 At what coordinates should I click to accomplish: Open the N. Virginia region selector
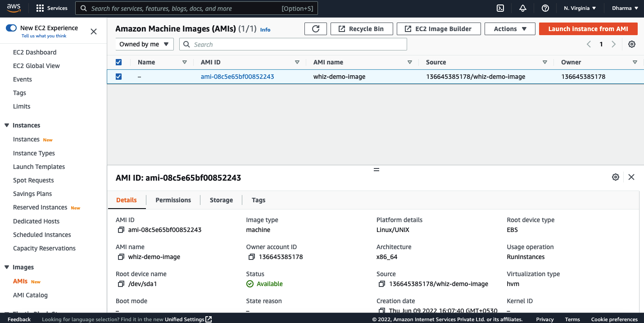click(x=580, y=8)
